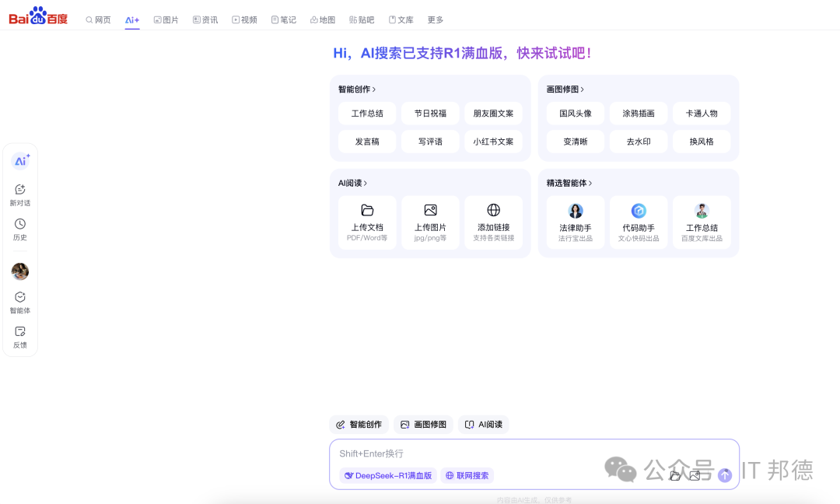The width and height of the screenshot is (840, 504).
Task: Toggle the DeepSeek-R1满血版 model chip
Action: click(388, 476)
